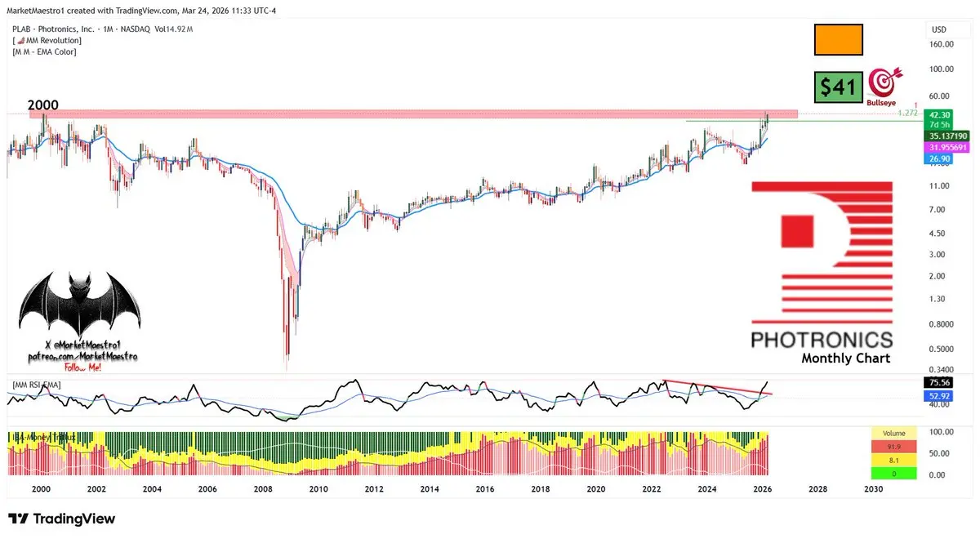
Task: Click the 0.5000 price axis label
Action: [x=942, y=350]
